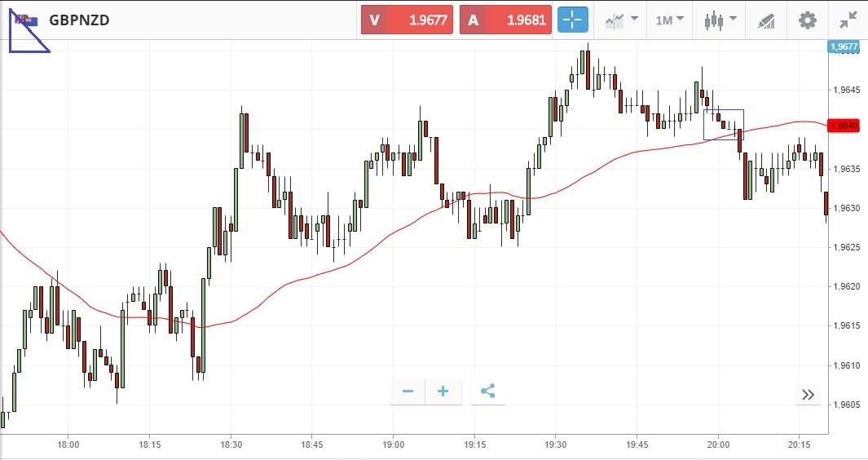Open the chart comparison dropdown

tap(622, 20)
